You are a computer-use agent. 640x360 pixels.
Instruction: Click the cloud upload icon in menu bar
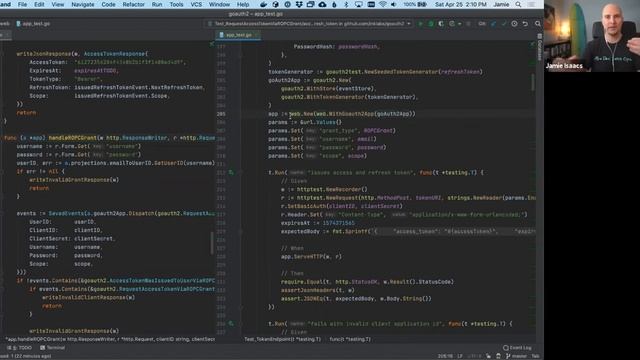point(322,4)
